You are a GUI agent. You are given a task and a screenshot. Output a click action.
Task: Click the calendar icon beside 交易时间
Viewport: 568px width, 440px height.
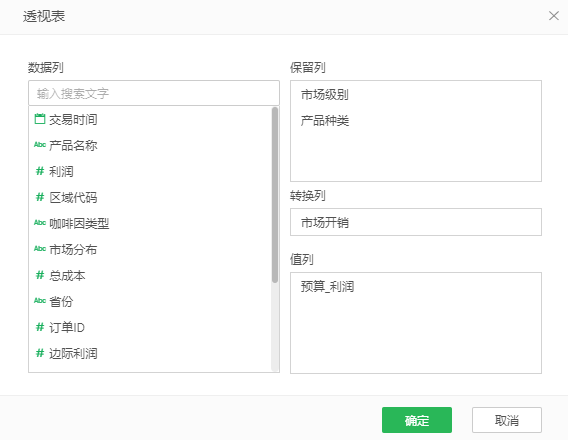pyautogui.click(x=40, y=119)
